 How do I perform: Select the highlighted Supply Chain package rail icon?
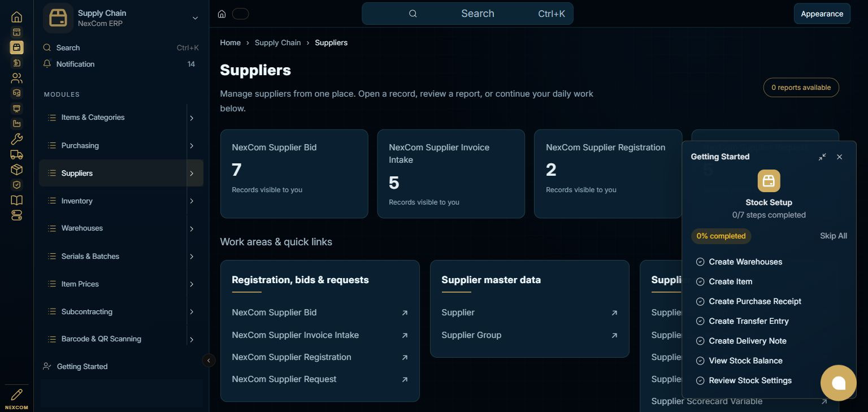16,47
